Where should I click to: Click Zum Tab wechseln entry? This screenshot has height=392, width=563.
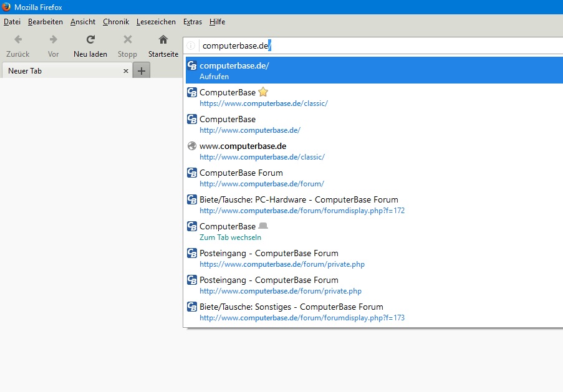tap(230, 237)
